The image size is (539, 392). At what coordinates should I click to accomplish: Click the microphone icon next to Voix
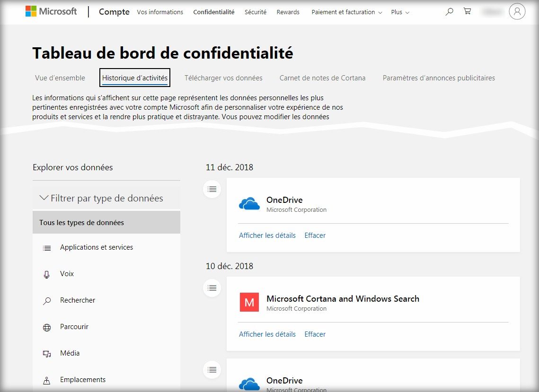47,274
